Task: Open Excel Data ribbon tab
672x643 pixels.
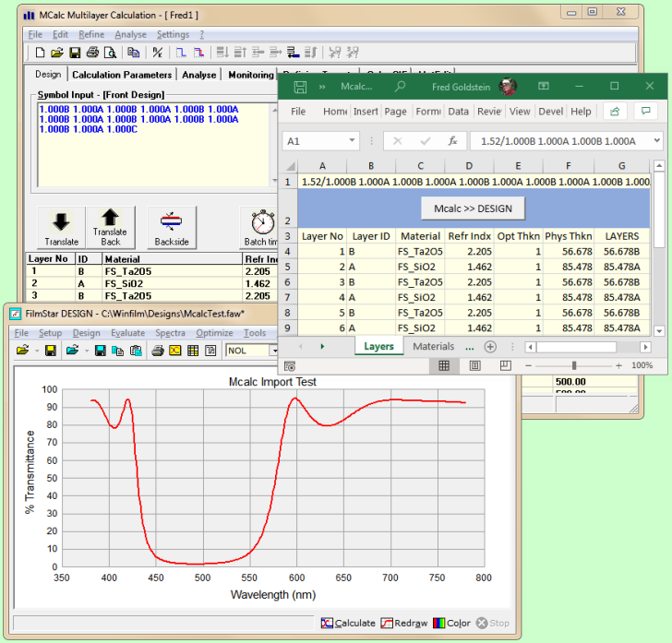Action: [458, 112]
